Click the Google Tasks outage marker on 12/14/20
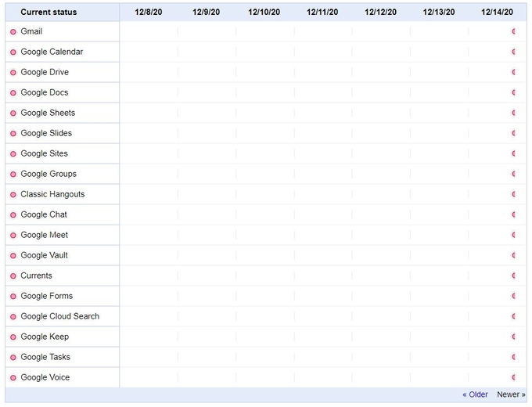The image size is (532, 407). (513, 357)
